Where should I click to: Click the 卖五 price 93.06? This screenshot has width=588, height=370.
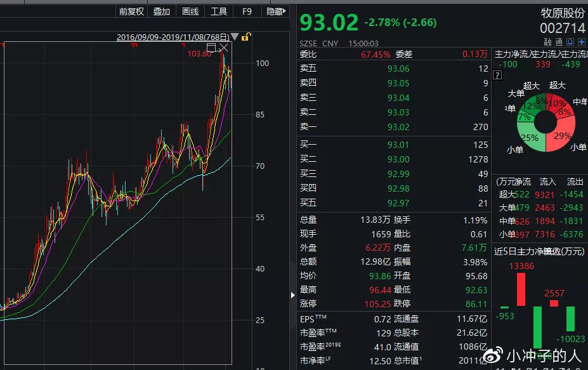click(x=398, y=69)
